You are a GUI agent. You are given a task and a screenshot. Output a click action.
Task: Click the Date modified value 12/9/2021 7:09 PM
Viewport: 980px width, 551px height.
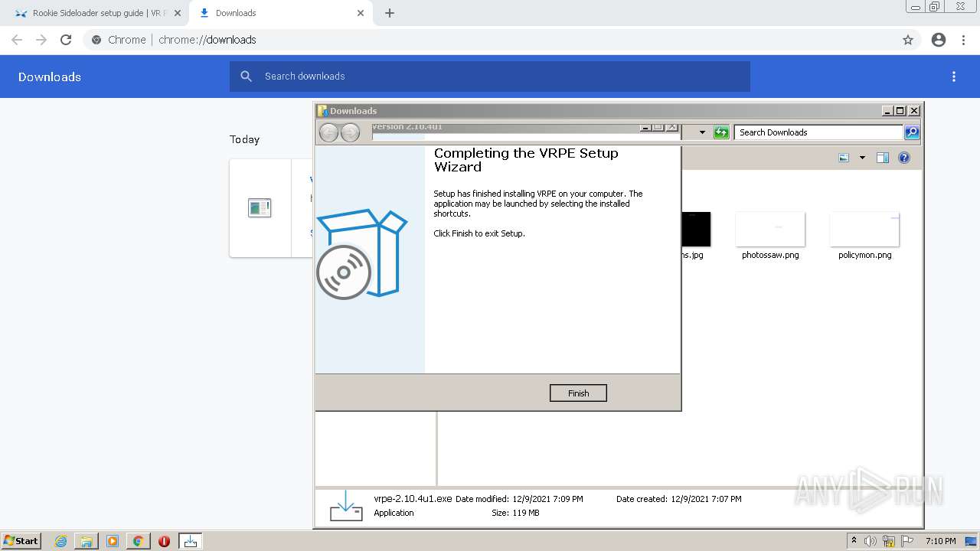click(x=547, y=499)
